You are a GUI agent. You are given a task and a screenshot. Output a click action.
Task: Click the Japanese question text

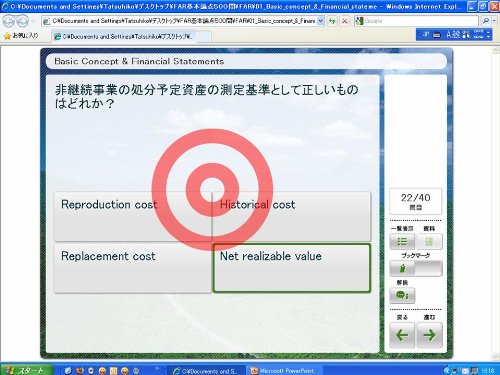tap(206, 96)
